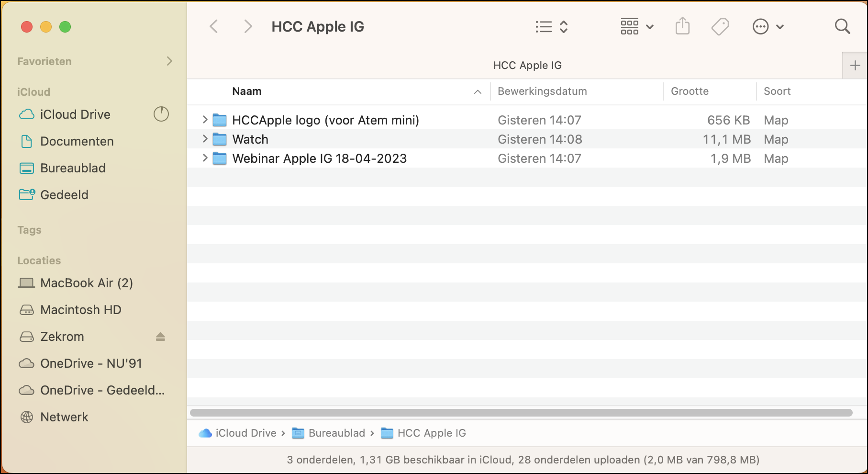Sort by the Soort column header
The image size is (868, 474).
[777, 91]
